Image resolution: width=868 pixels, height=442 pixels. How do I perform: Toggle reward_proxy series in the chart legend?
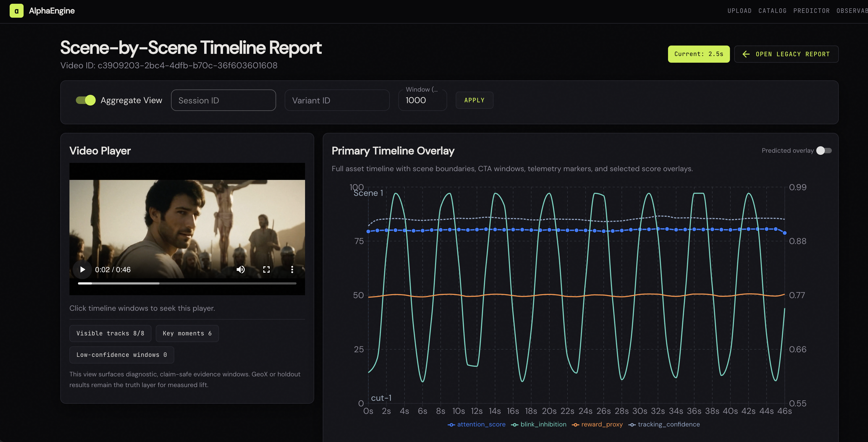pos(597,425)
